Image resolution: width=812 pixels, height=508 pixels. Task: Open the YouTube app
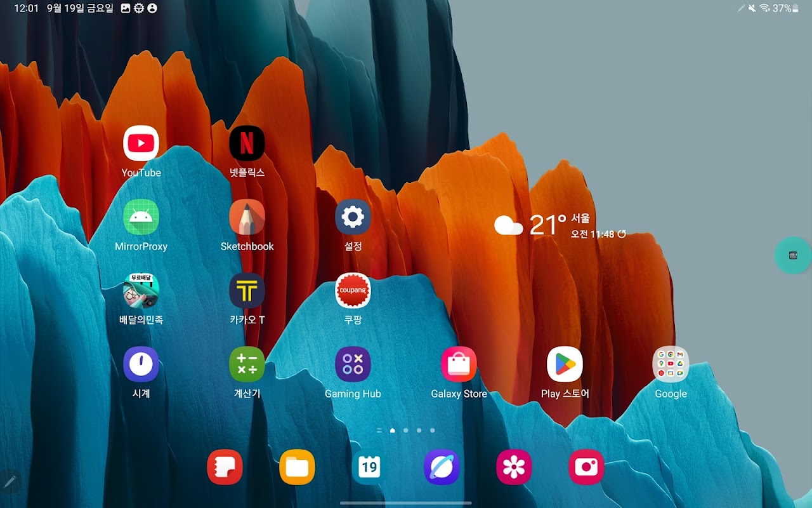(141, 144)
